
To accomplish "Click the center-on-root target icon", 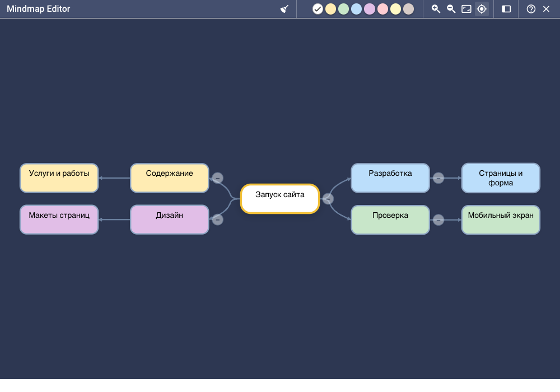I will click(482, 9).
